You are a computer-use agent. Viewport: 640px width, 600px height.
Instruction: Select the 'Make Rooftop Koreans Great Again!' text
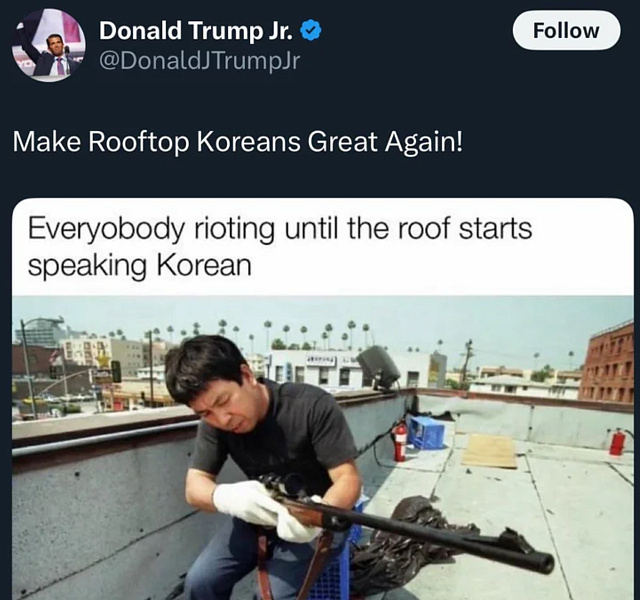pyautogui.click(x=238, y=142)
